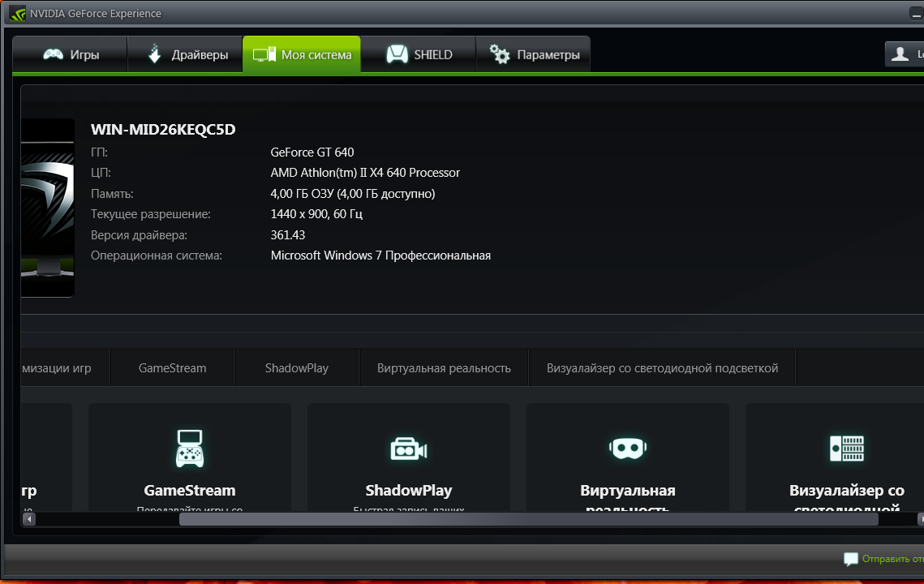Click the ГП: label
The width and height of the screenshot is (924, 584).
click(99, 152)
